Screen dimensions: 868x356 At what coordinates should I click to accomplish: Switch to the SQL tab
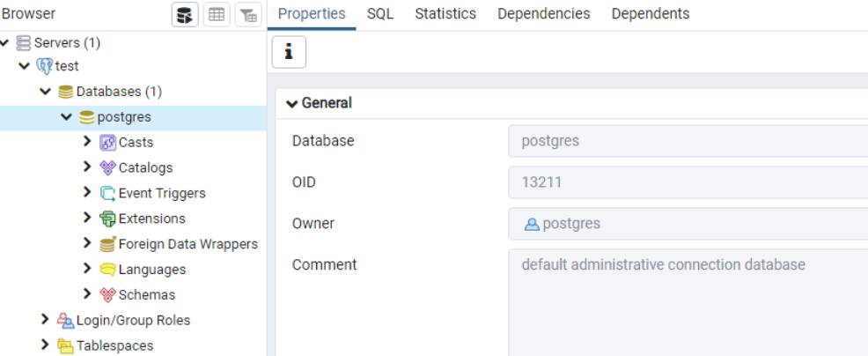pyautogui.click(x=380, y=14)
